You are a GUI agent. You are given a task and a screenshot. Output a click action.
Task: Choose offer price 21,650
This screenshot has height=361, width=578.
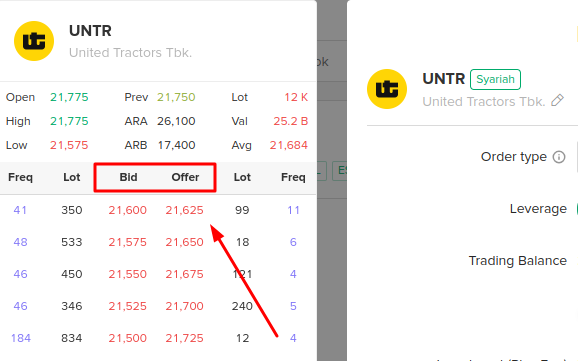[x=184, y=242]
